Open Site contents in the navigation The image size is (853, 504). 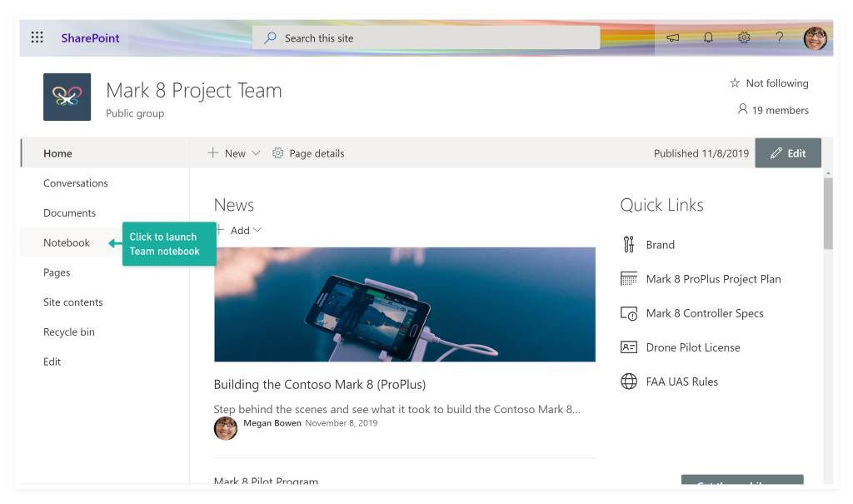click(x=73, y=302)
